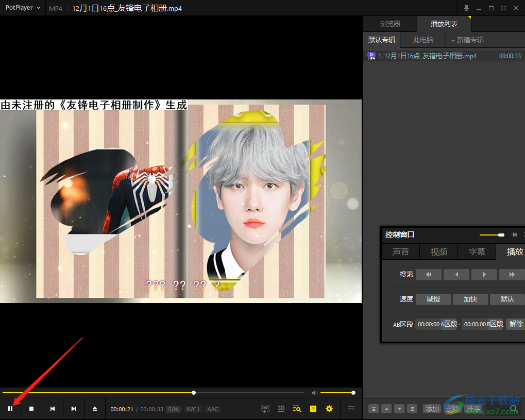Pause the video with the pause button
Screen dimensions: 525x420
[10, 409]
